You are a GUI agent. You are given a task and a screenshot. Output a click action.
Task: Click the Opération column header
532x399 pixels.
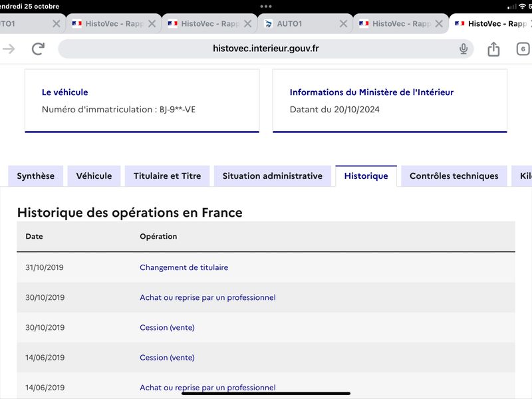(x=158, y=237)
